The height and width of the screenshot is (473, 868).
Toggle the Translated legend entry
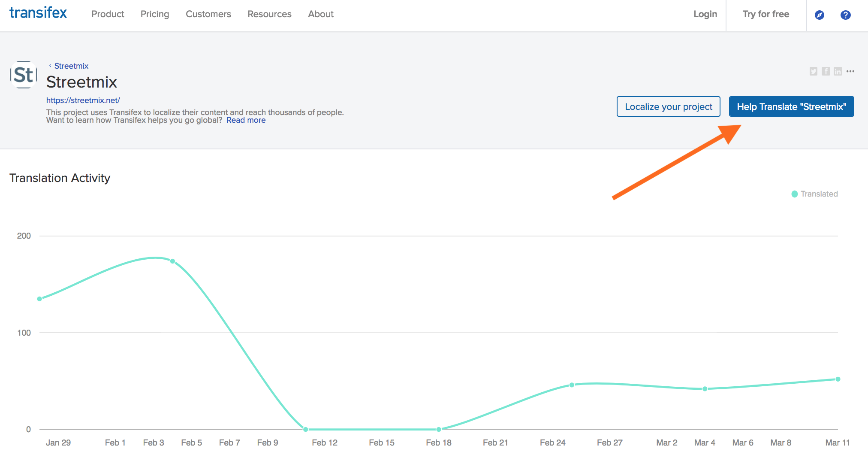coord(815,194)
